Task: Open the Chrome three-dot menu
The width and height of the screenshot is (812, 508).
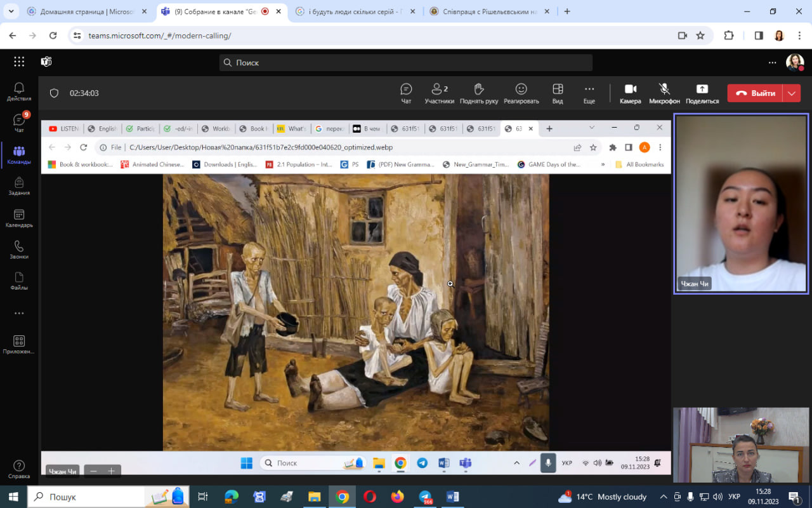Action: click(x=798, y=36)
